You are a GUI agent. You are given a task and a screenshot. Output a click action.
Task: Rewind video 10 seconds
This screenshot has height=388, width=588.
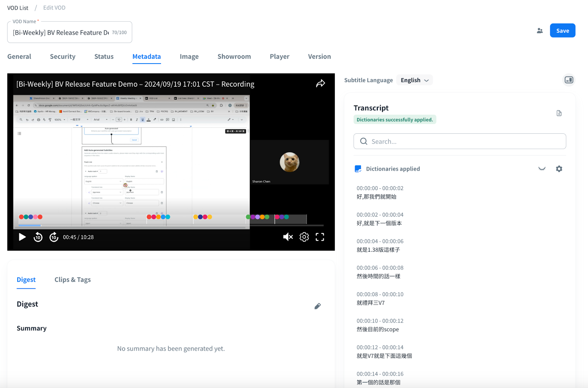pos(38,237)
